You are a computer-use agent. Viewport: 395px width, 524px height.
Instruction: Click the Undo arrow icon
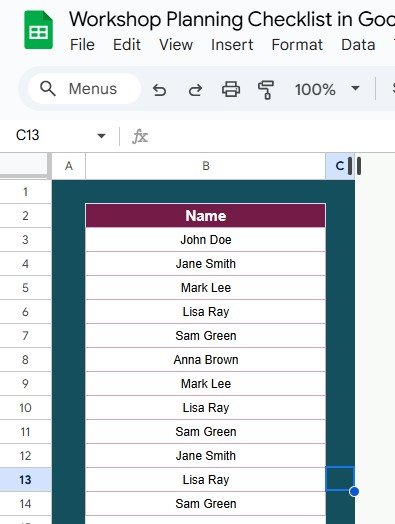[159, 90]
